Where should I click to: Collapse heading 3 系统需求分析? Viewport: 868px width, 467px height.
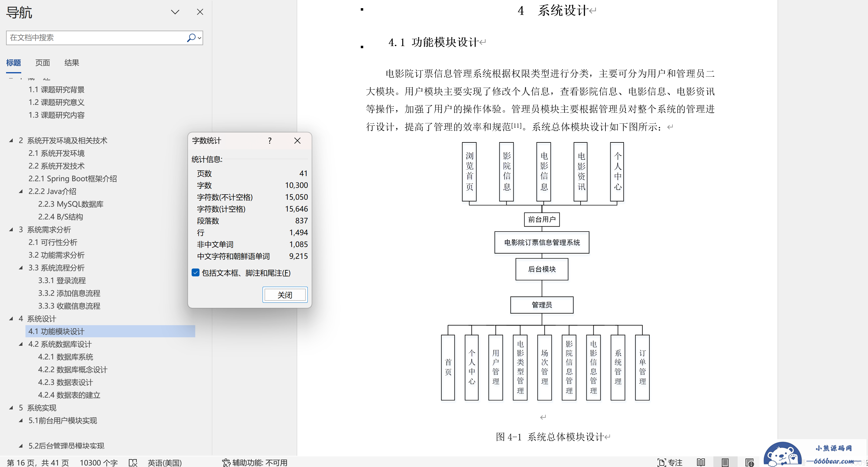click(x=11, y=230)
